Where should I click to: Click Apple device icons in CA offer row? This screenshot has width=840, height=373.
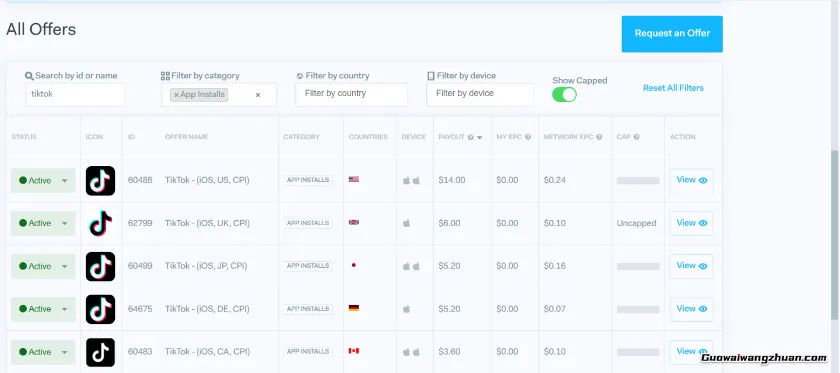[411, 352]
